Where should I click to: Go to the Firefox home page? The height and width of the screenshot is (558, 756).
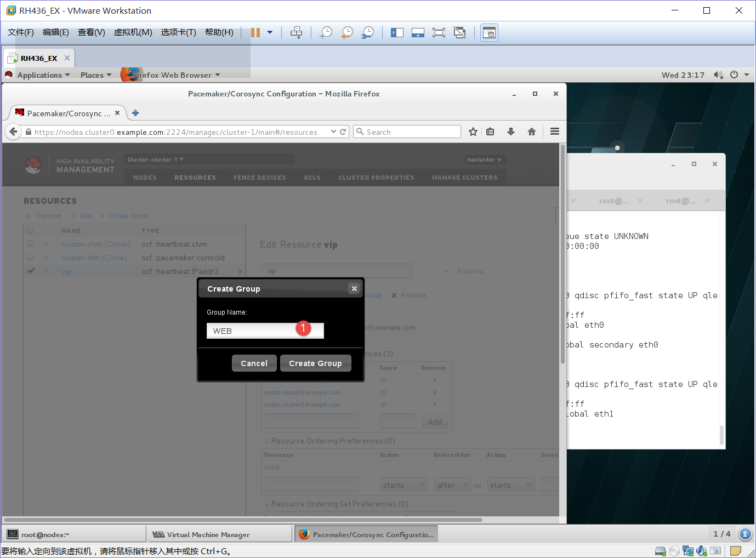click(532, 132)
